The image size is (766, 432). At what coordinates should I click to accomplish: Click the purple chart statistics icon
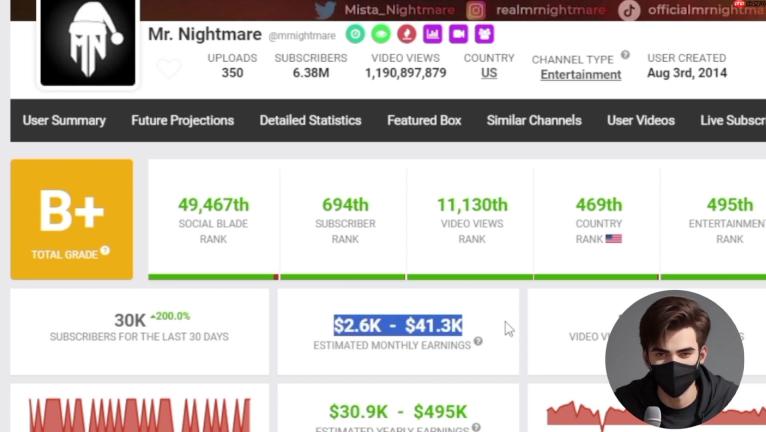point(432,34)
